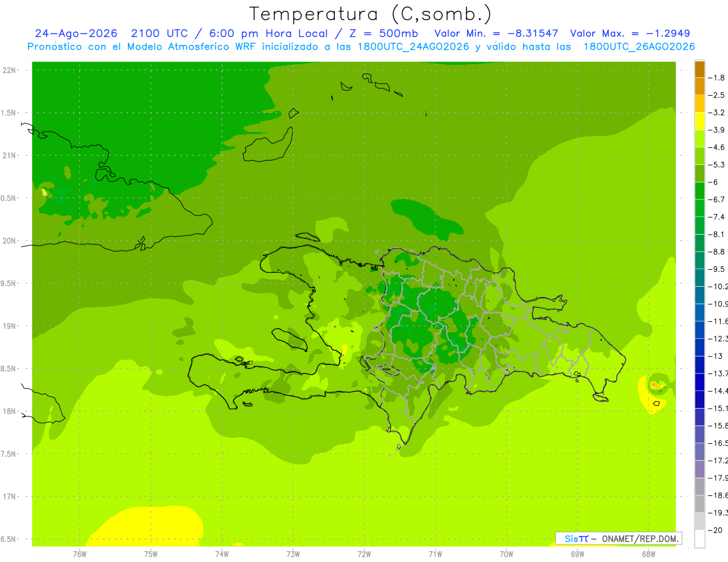
Task: Pick the green swatch between -6 and -6.7
Action: [699, 191]
